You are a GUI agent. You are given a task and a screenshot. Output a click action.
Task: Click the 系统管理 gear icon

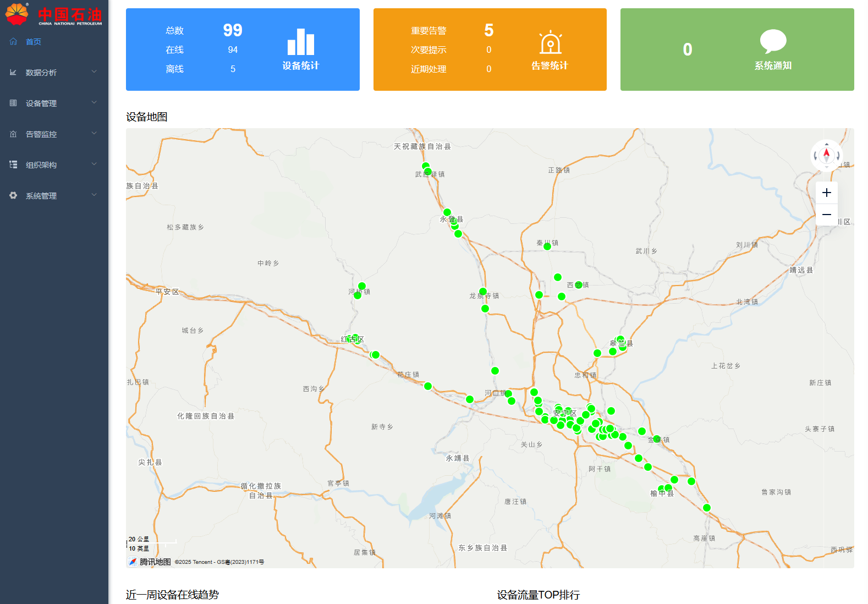pyautogui.click(x=13, y=195)
